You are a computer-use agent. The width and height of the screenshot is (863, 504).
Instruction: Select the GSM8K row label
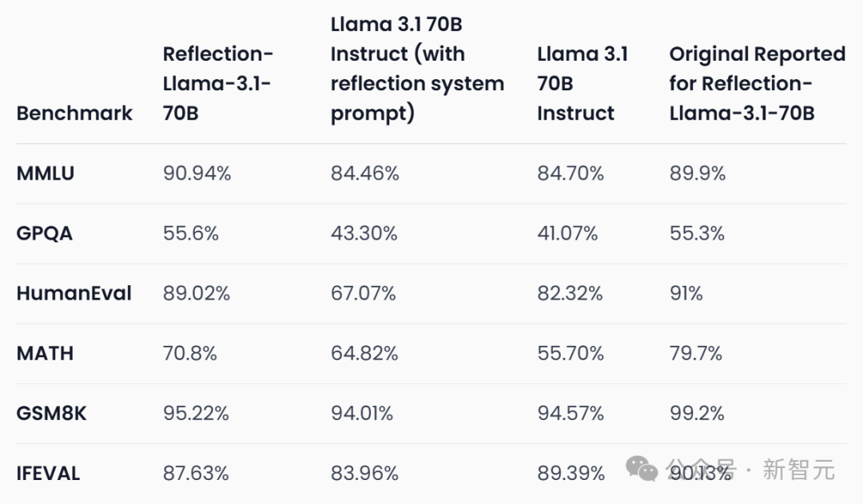[x=50, y=413]
